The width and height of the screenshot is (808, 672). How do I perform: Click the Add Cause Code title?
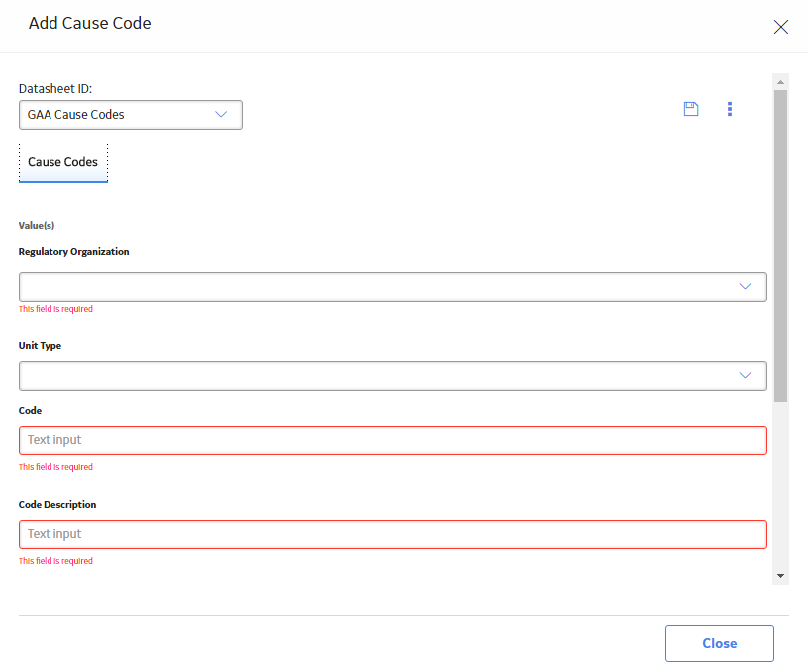tap(90, 23)
